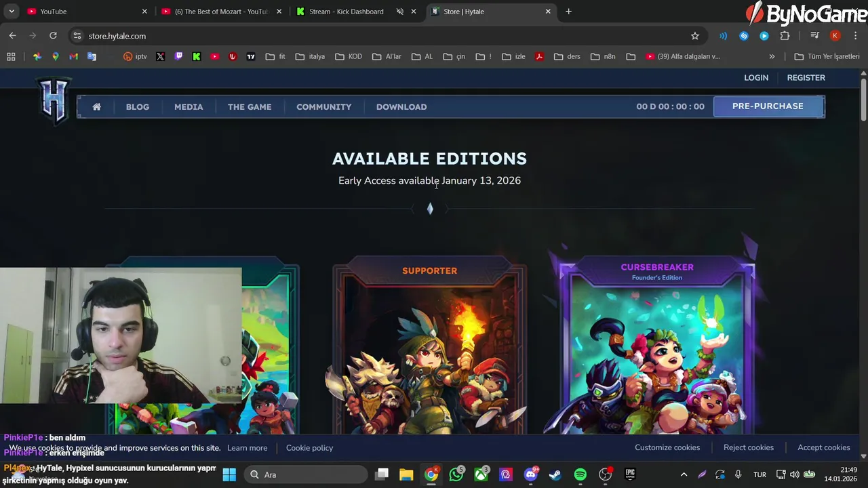This screenshot has width=868, height=488.
Task: Open the Cookie policy link
Action: [309, 447]
